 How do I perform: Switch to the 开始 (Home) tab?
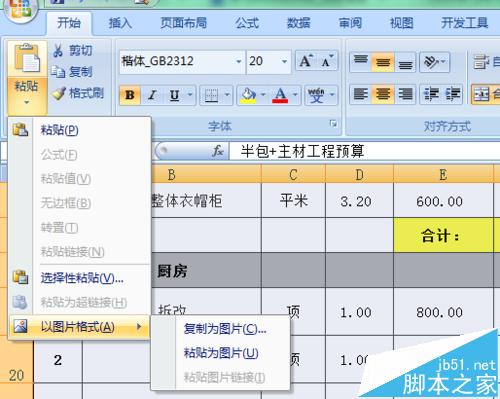coord(69,23)
